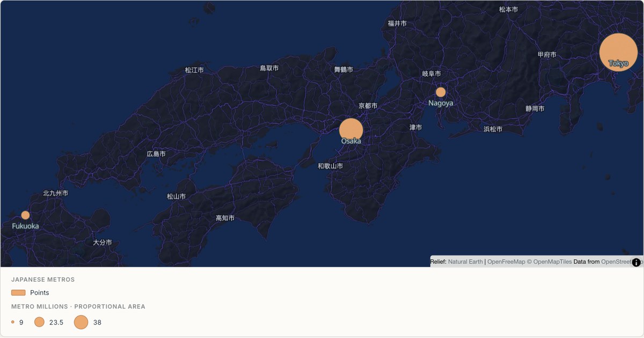Click the Points legend label
This screenshot has height=338, width=644.
point(40,292)
